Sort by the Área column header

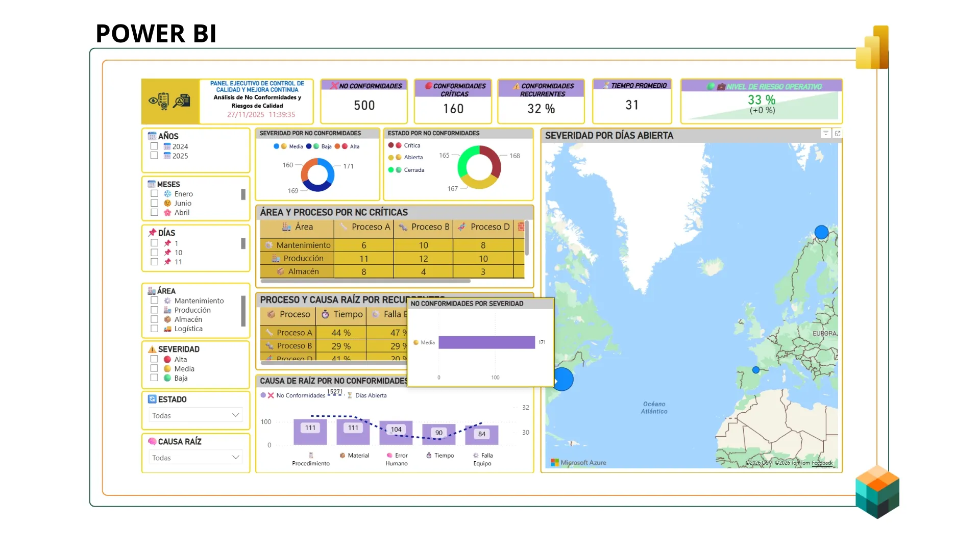point(297,227)
